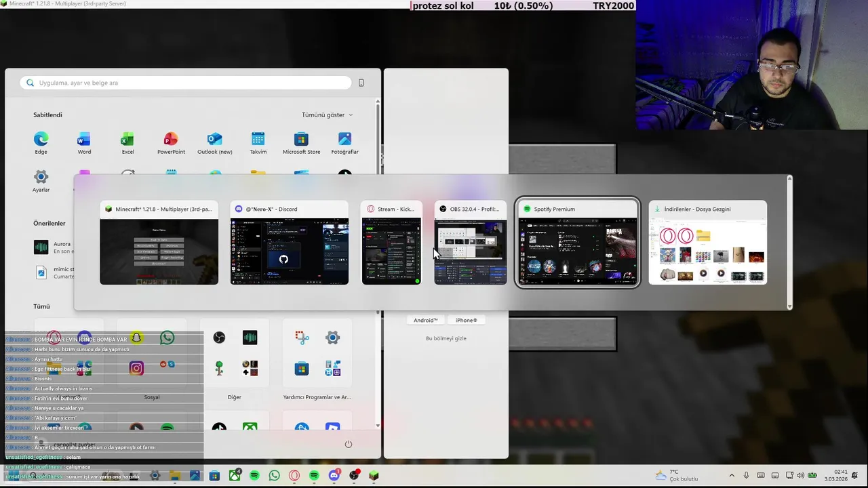Click Opera browser taskbar icon
The image size is (868, 488).
[x=294, y=476]
